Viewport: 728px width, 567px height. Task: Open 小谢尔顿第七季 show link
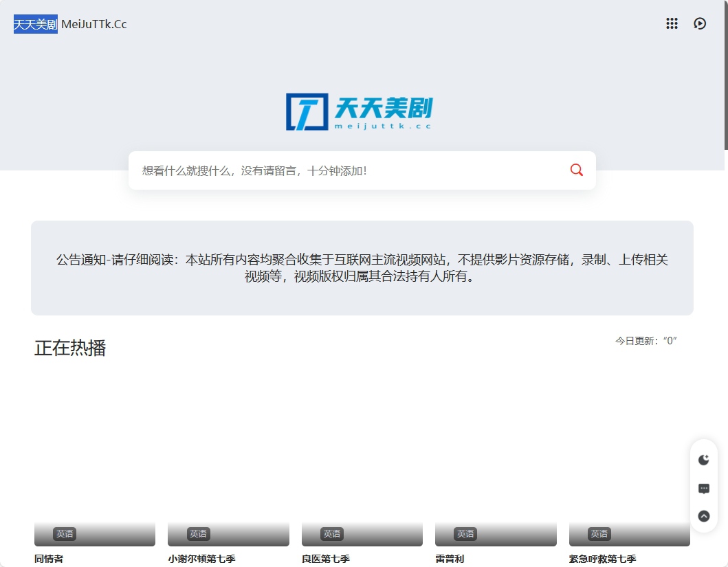tap(201, 559)
